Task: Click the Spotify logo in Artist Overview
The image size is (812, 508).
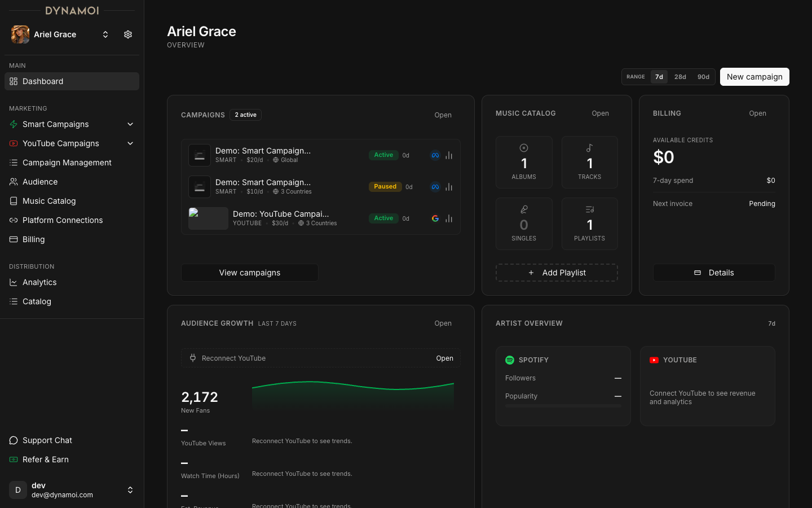Action: (510, 360)
